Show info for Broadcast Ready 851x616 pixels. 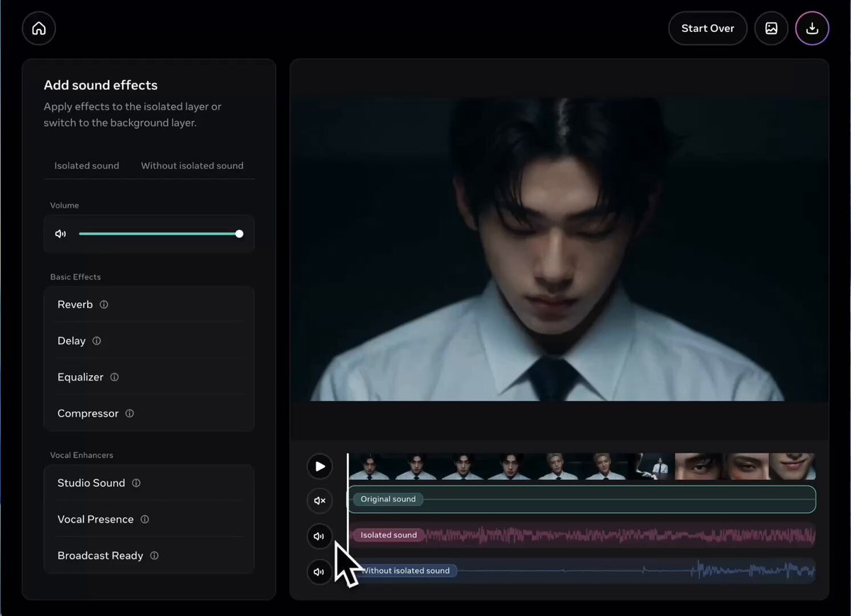(x=154, y=556)
